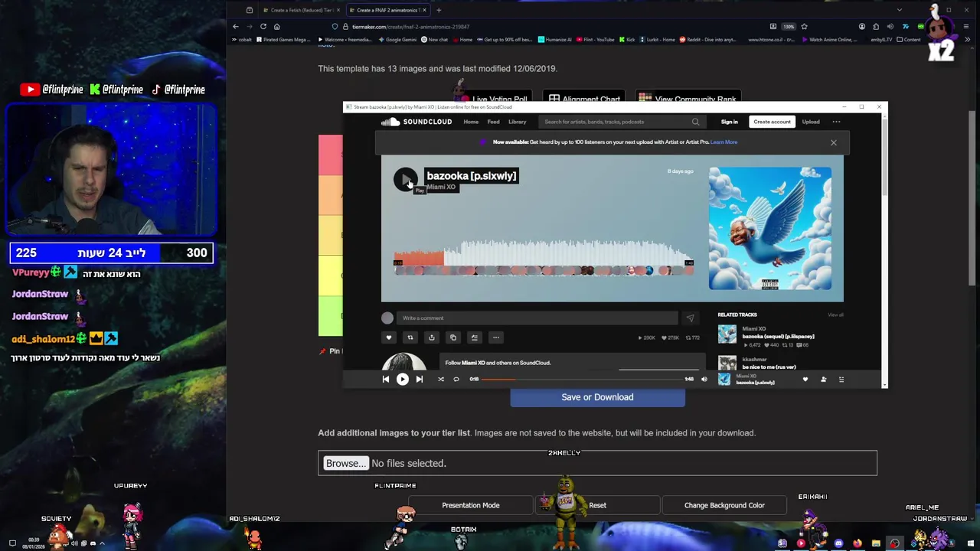Follow the artist from player bar

point(824,380)
